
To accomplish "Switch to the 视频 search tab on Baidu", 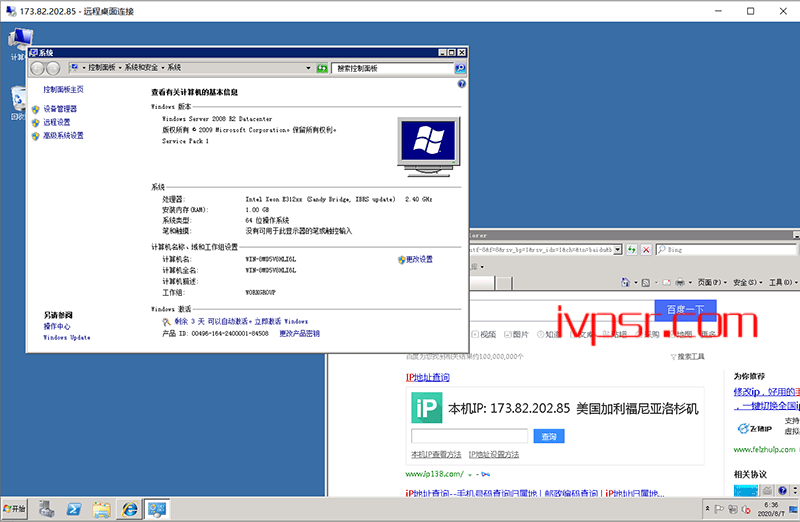I will click(484, 334).
